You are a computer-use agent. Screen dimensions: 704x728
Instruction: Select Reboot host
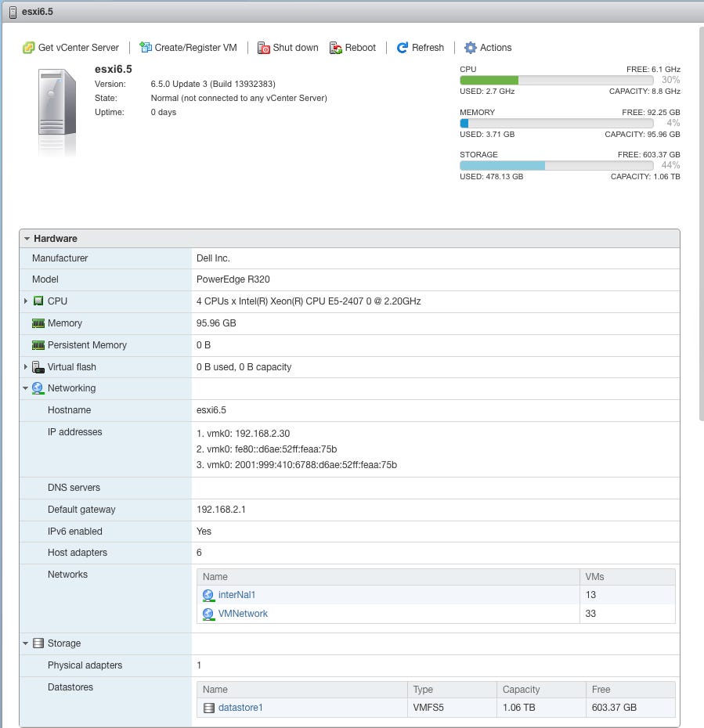(x=352, y=48)
